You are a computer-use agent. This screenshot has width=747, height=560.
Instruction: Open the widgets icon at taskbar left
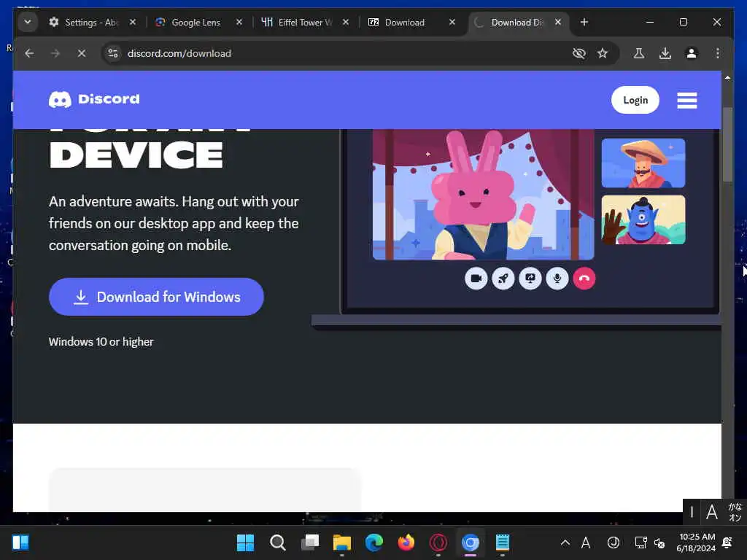[x=20, y=542]
